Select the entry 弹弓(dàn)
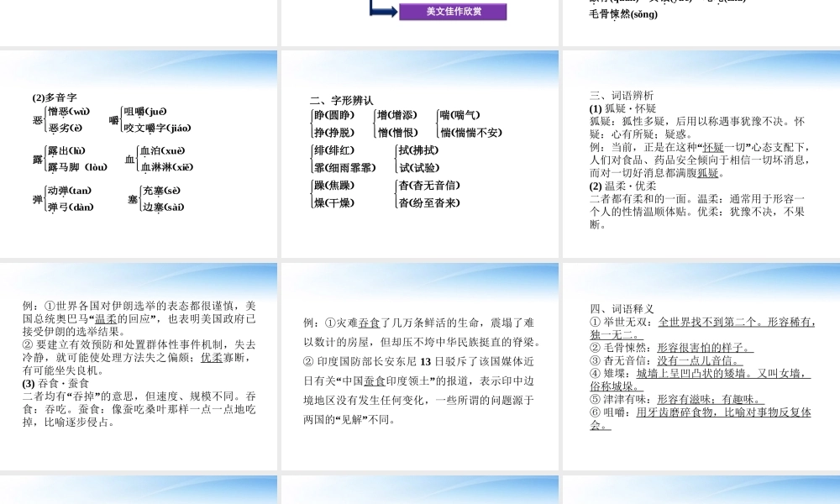This screenshot has width=840, height=504. point(71,207)
